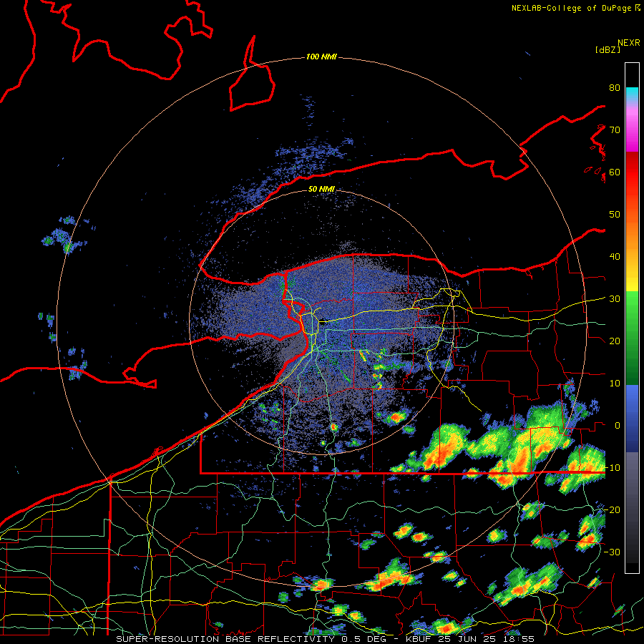Viewport: 644px width, 644px height.
Task: Click the -10 dBZ scale value
Action: click(612, 468)
